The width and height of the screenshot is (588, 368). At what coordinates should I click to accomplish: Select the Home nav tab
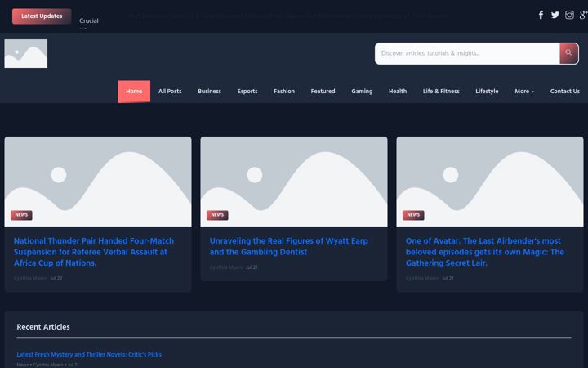click(x=134, y=92)
